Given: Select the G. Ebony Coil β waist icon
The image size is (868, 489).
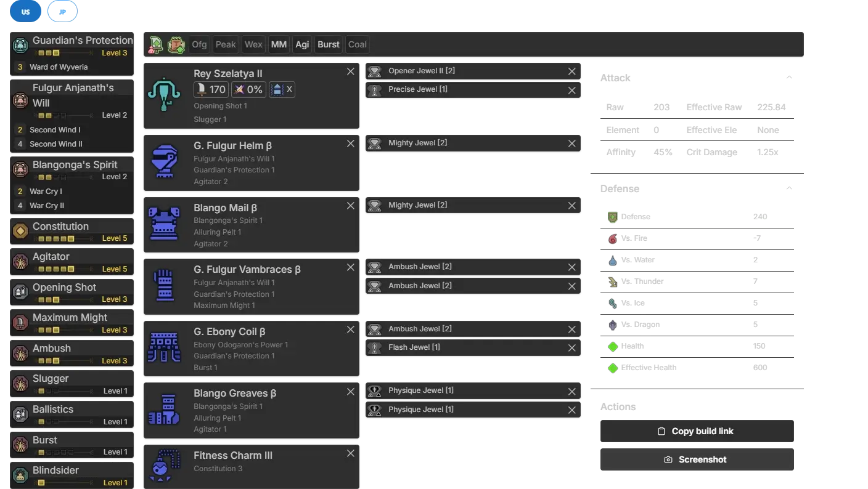Looking at the screenshot, I should [x=164, y=347].
